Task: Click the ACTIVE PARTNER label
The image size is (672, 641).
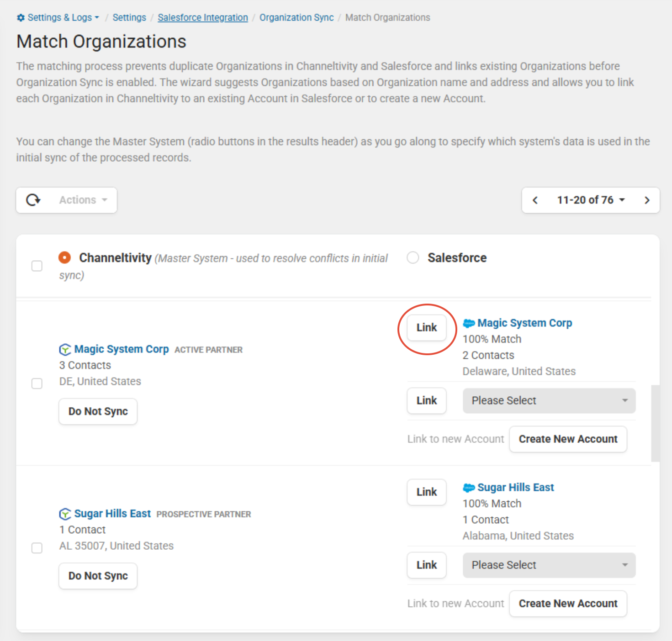Action: coord(208,350)
